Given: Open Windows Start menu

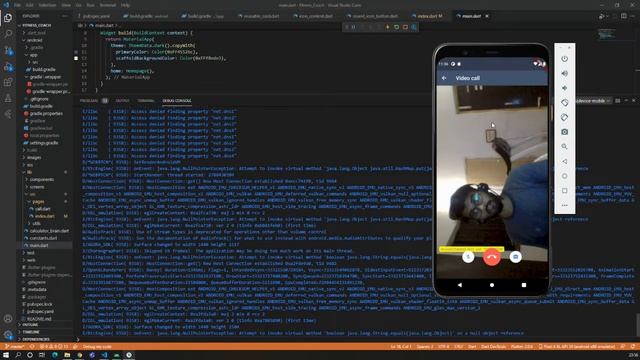Looking at the screenshot, I should (x=6, y=355).
